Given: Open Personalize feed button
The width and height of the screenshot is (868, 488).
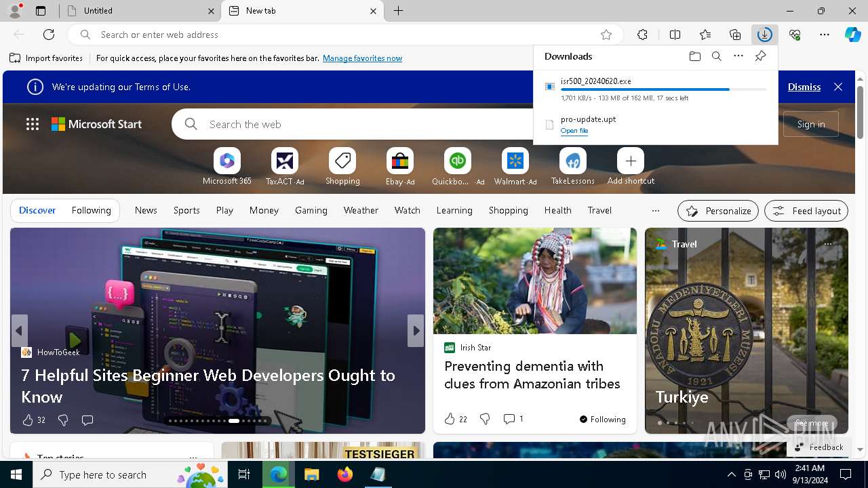Looking at the screenshot, I should [718, 211].
